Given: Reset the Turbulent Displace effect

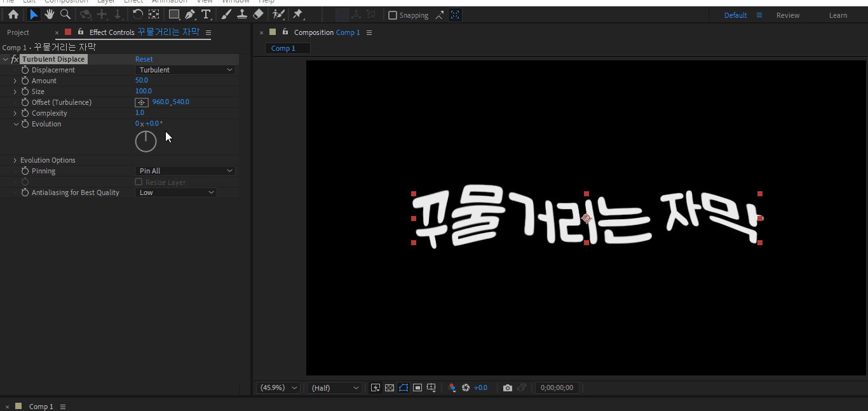Looking at the screenshot, I should [144, 59].
